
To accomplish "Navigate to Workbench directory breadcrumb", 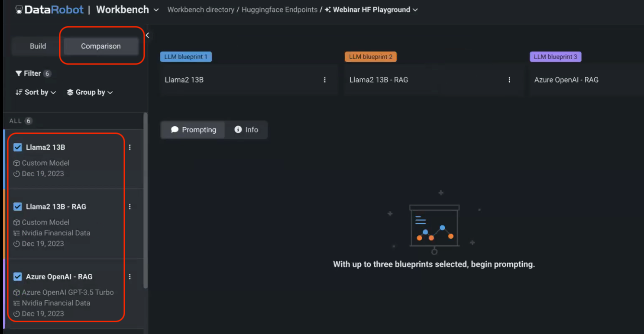I will click(201, 9).
